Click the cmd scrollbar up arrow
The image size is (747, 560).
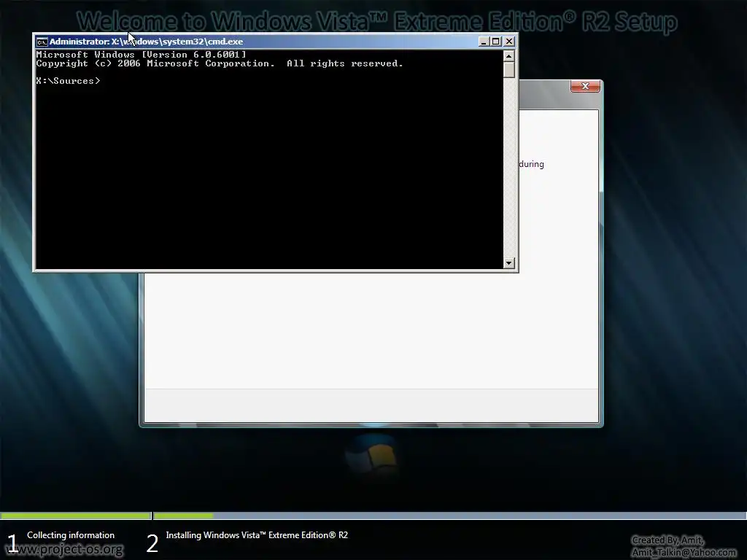(508, 56)
